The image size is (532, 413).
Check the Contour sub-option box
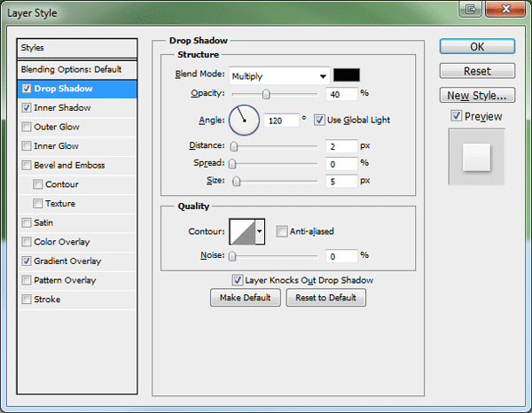37,184
